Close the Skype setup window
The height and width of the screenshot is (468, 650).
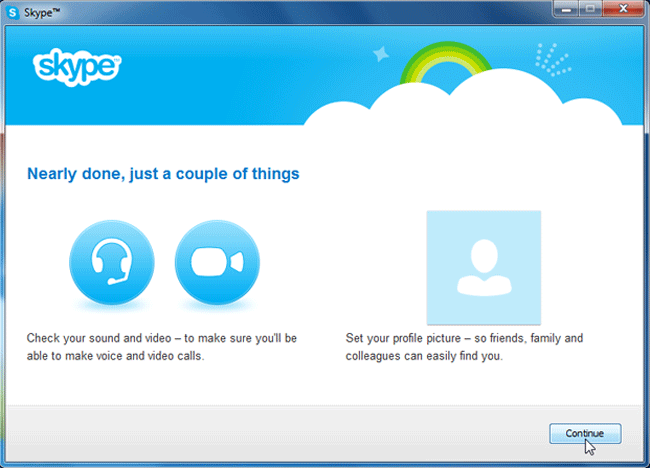point(623,9)
